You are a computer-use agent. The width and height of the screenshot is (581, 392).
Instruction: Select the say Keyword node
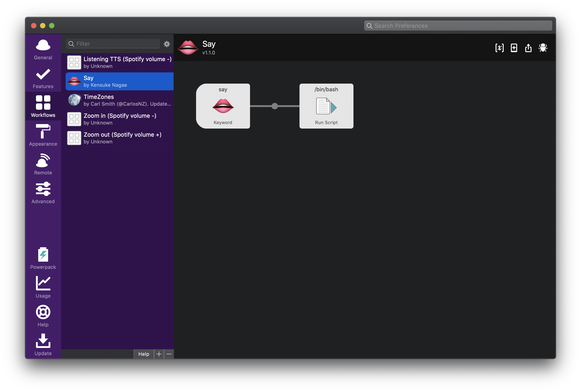223,106
